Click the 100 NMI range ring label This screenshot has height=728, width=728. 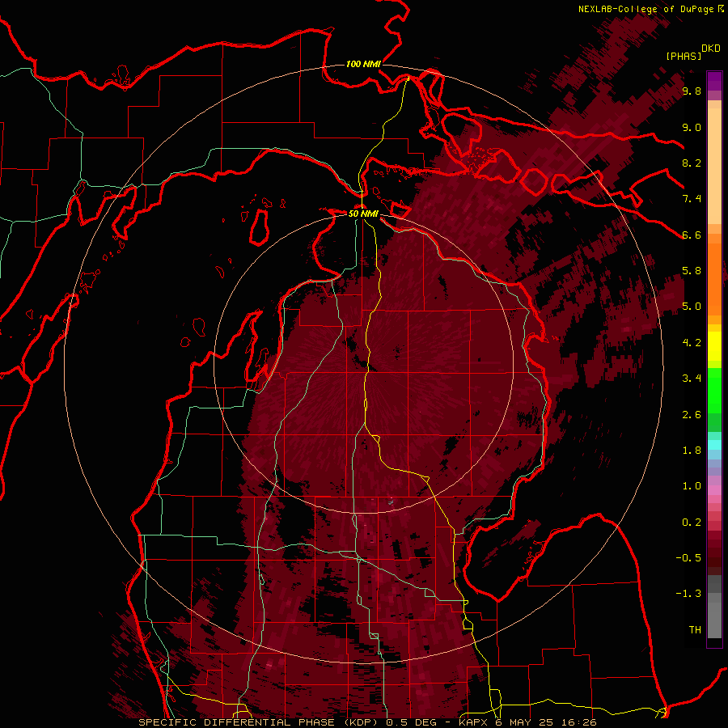[363, 64]
